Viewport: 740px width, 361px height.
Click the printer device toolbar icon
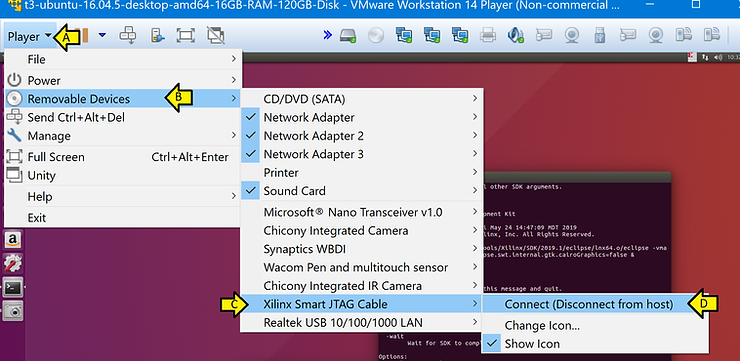(x=488, y=35)
